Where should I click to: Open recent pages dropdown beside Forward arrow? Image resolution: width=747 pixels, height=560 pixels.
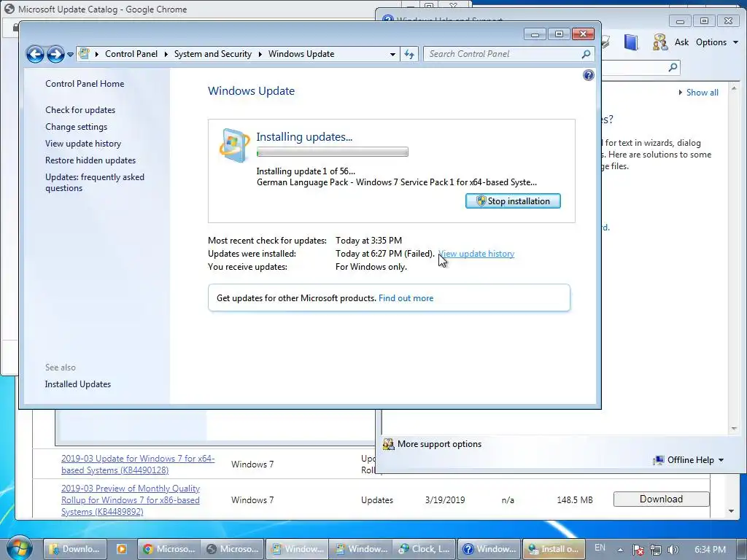pos(71,54)
